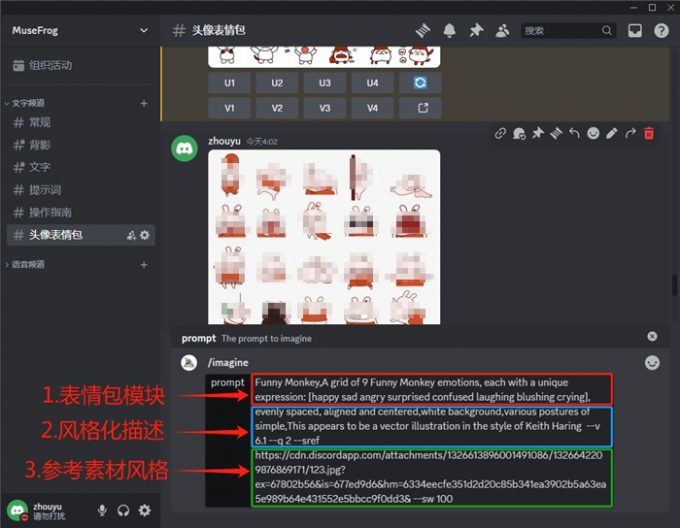Open the 操作指南 channel

click(x=81, y=212)
